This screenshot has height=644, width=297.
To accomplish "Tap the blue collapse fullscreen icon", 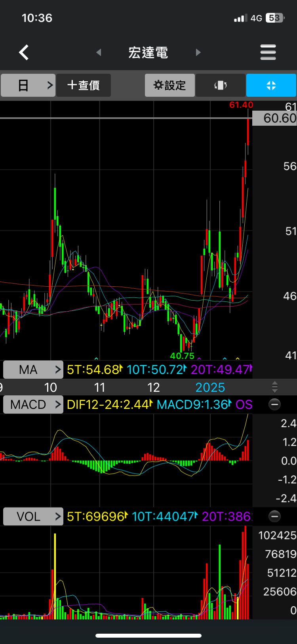I will coord(271,85).
